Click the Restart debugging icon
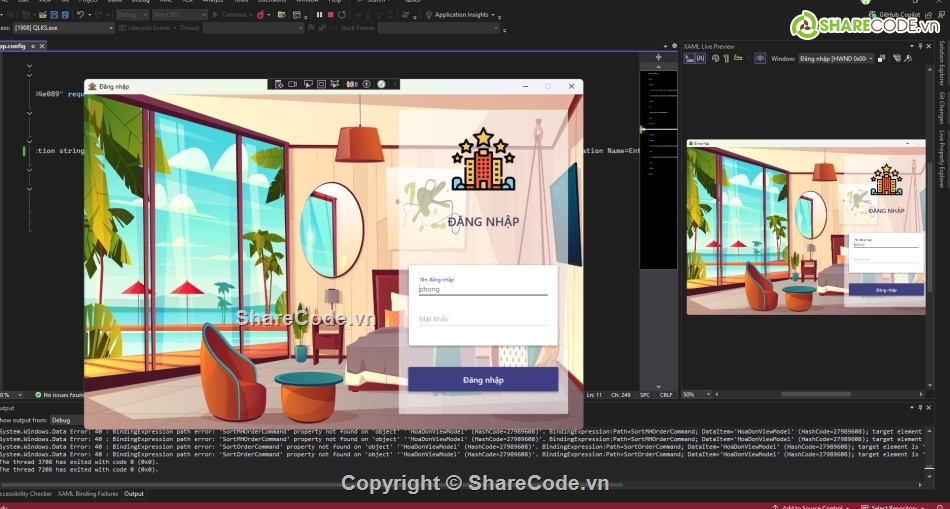The width and height of the screenshot is (950, 509). [x=342, y=15]
